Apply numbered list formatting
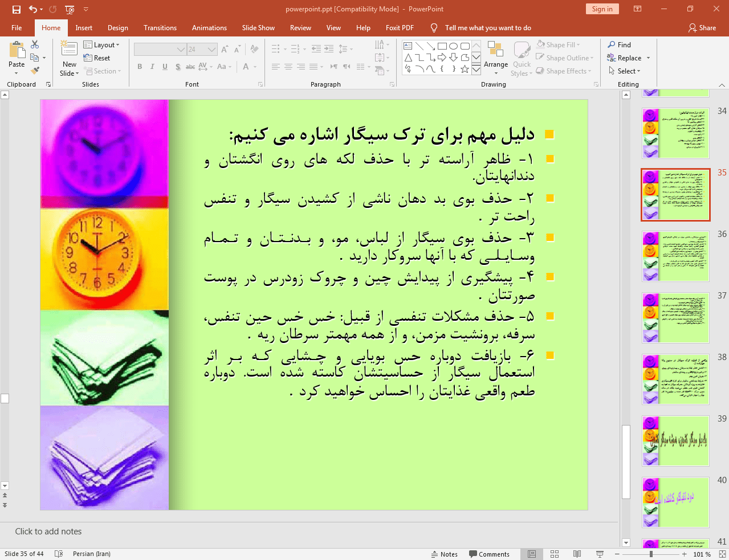The image size is (729, 560). (x=295, y=49)
